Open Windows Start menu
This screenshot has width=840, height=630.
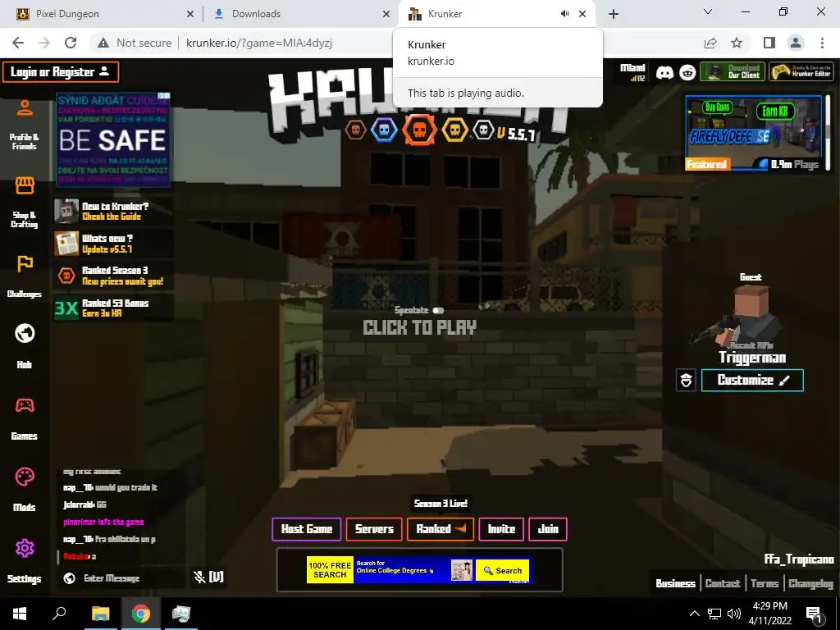pos(20,614)
